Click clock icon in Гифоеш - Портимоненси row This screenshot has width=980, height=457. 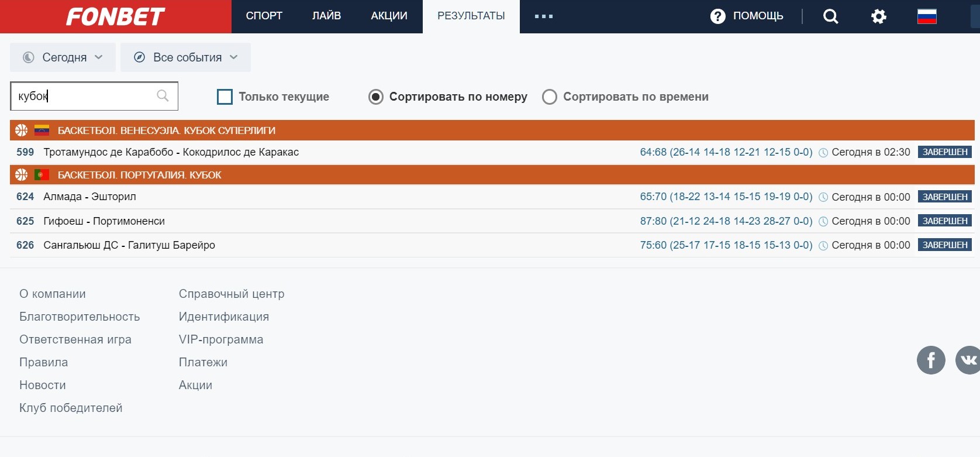823,222
